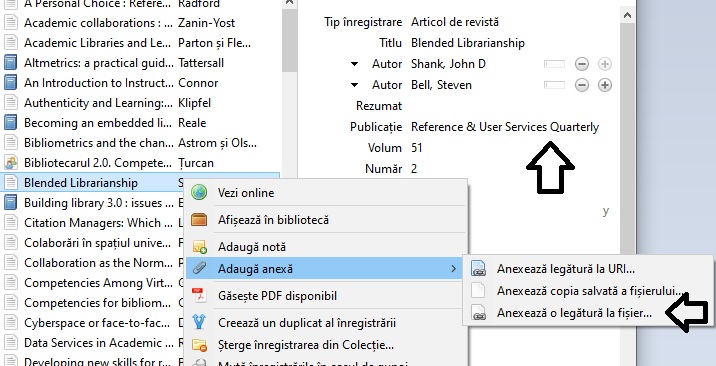Edit the Volum field value 51
Screen dimensions: 716x366
[x=416, y=147]
